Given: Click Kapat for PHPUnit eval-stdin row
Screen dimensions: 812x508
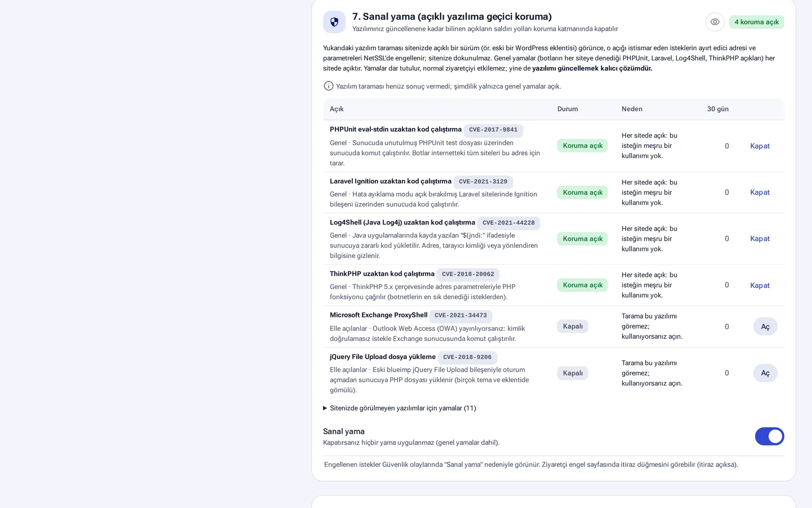Looking at the screenshot, I should click(x=760, y=146).
